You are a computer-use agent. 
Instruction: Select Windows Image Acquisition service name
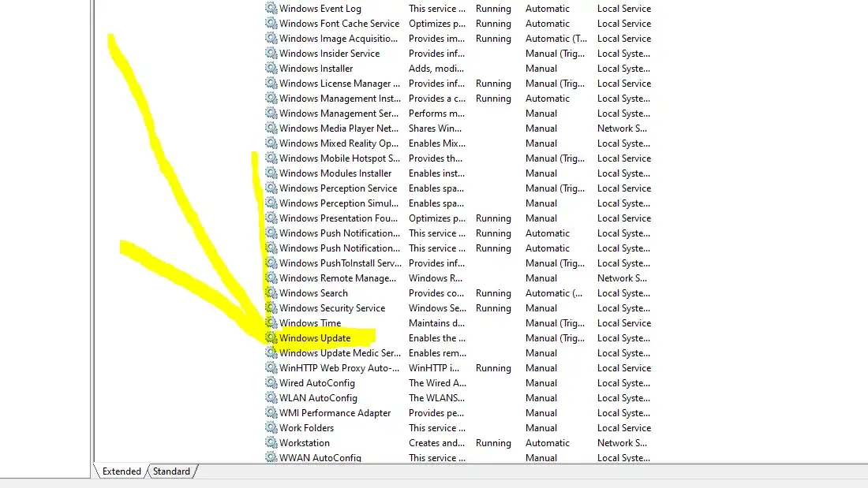coord(339,39)
